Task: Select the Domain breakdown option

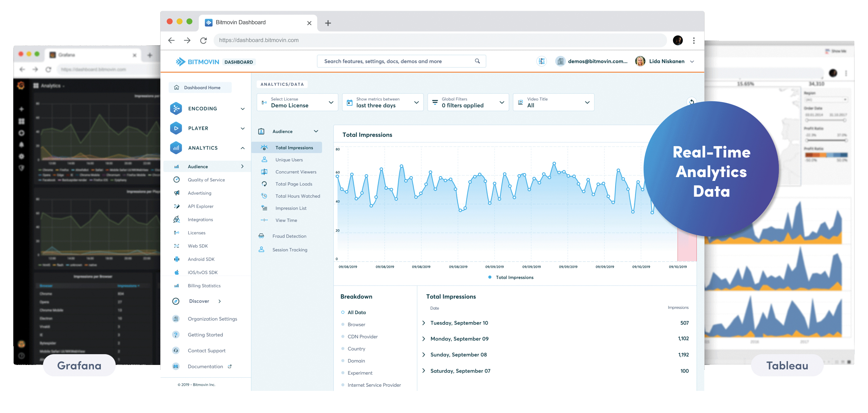Action: coord(353,361)
